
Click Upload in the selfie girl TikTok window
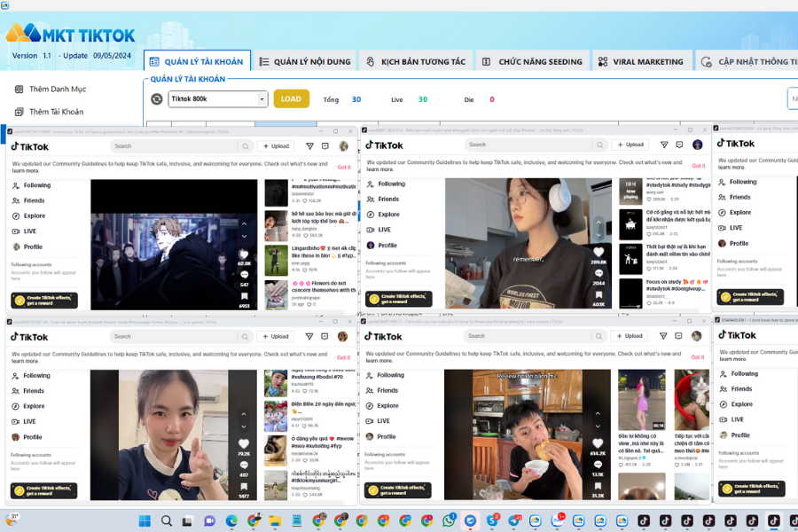click(x=276, y=337)
